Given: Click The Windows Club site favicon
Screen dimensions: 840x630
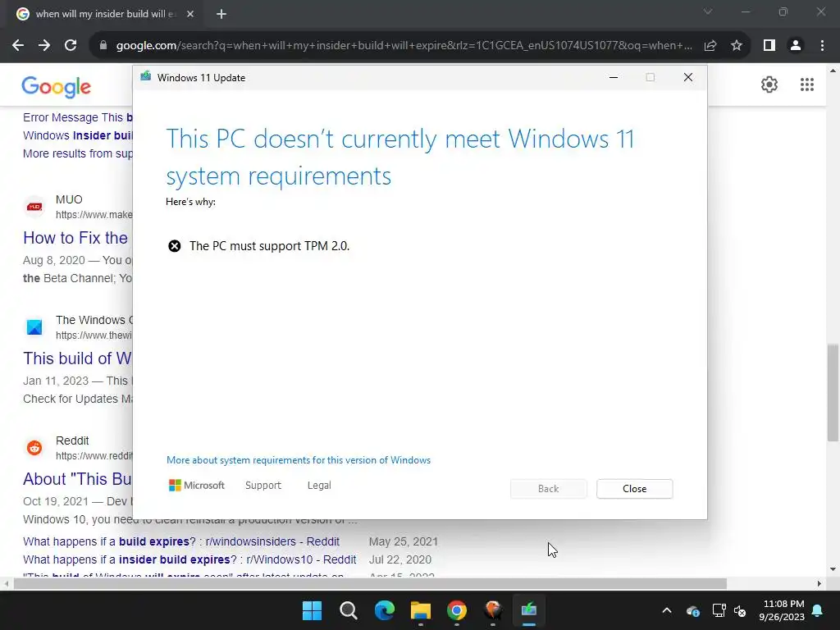Looking at the screenshot, I should click(34, 327).
